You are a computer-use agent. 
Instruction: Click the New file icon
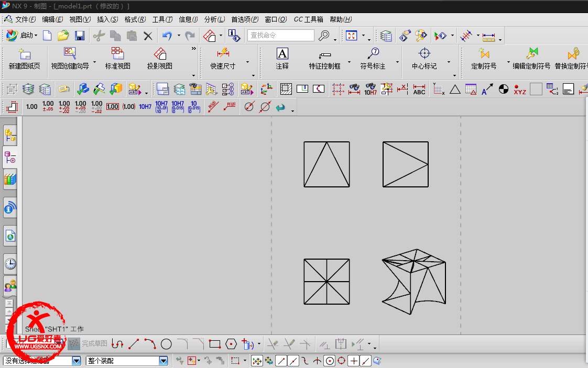click(x=47, y=36)
